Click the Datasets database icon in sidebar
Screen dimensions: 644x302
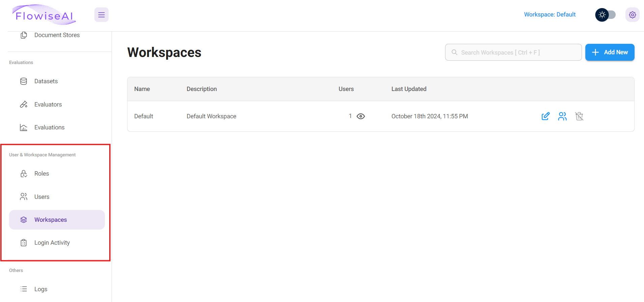pos(24,81)
